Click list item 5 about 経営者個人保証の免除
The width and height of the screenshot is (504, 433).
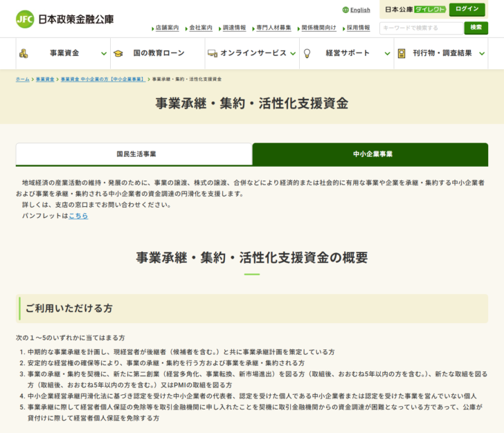pos(255,412)
